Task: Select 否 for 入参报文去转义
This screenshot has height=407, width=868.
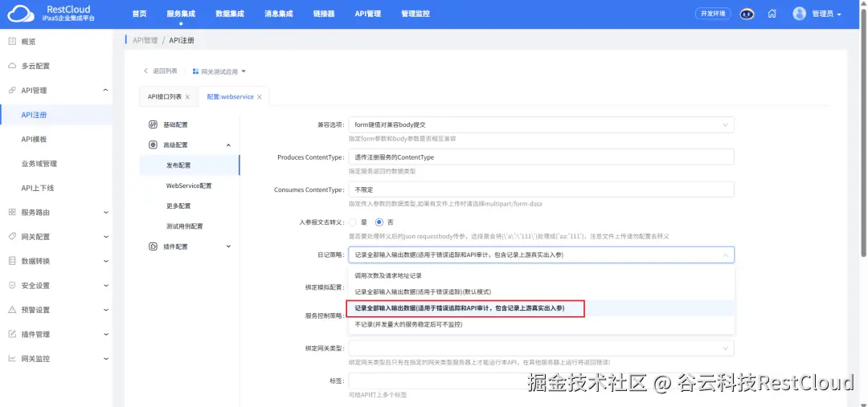Action: [379, 222]
